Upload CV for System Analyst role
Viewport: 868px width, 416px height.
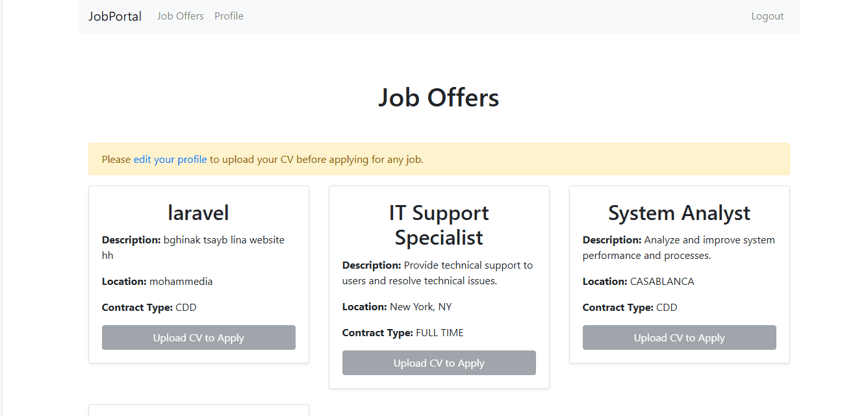point(679,337)
